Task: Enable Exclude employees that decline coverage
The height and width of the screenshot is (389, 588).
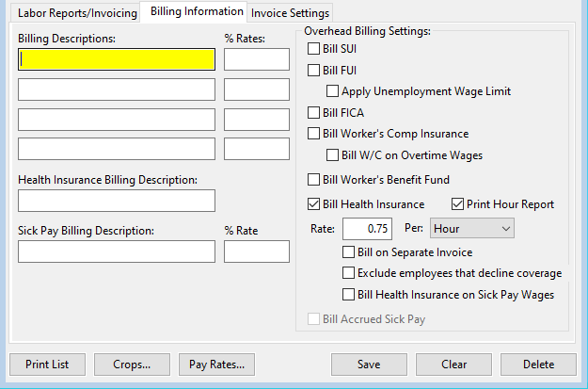Action: pos(350,273)
